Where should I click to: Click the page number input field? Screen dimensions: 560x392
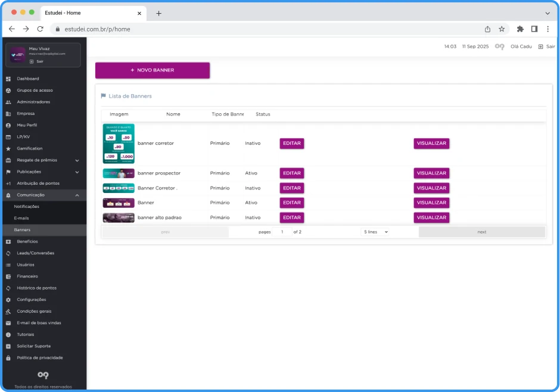pos(282,232)
